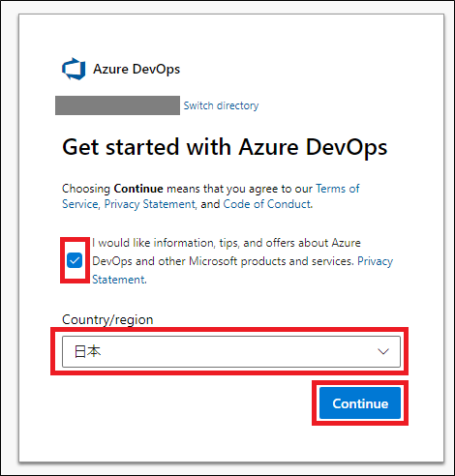Uncheck the tips and offers checkbox
Viewport: 455px width, 476px height.
(75, 260)
